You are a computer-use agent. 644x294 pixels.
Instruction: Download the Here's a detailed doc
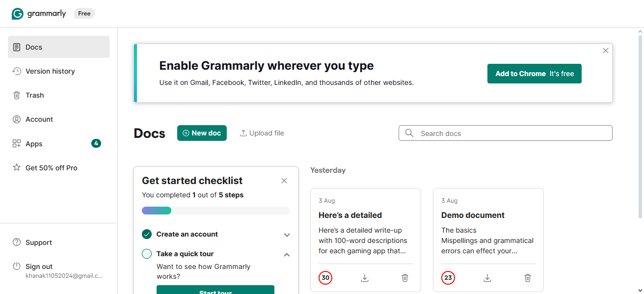pos(365,278)
